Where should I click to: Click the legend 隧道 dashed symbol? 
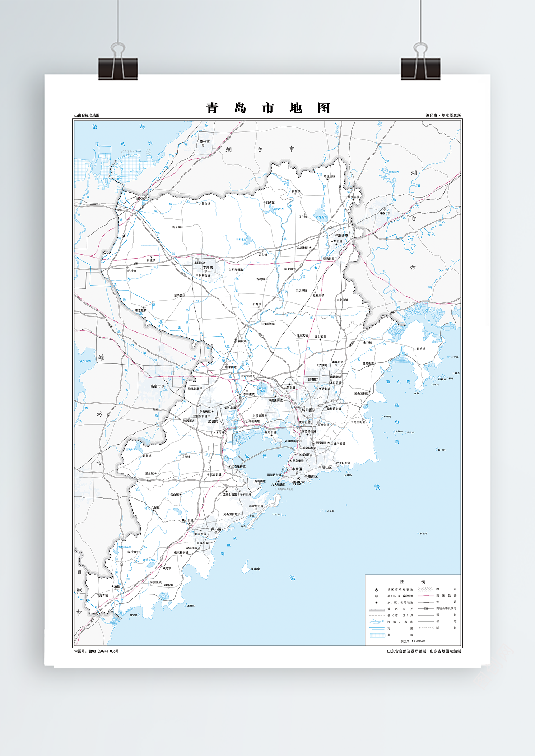pos(426,628)
